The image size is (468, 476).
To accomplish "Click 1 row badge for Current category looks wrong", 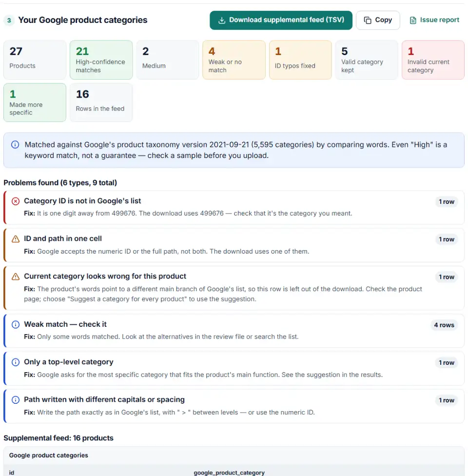I will 447,277.
